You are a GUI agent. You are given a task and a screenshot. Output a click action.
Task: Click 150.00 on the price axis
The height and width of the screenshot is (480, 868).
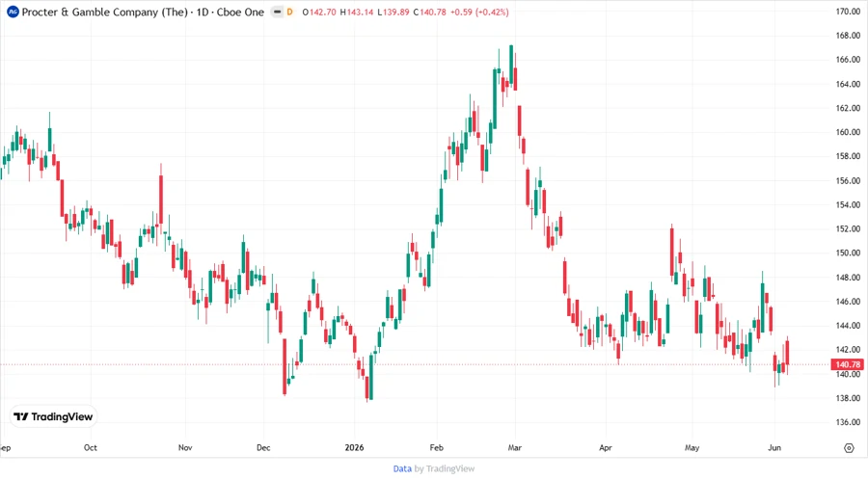(848, 253)
